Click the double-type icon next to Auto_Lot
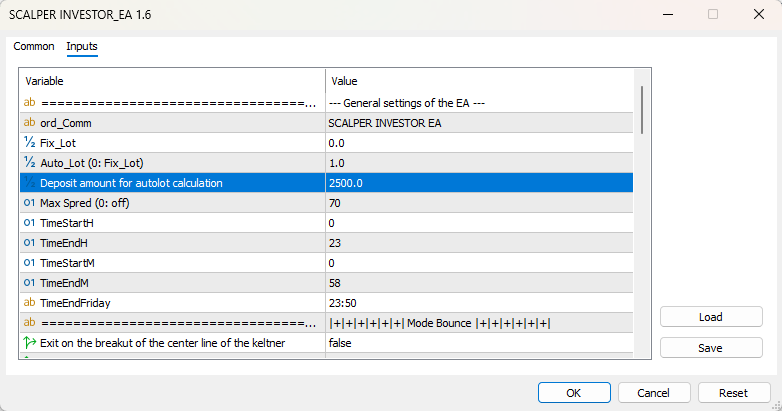Image resolution: width=782 pixels, height=411 pixels. [x=29, y=163]
